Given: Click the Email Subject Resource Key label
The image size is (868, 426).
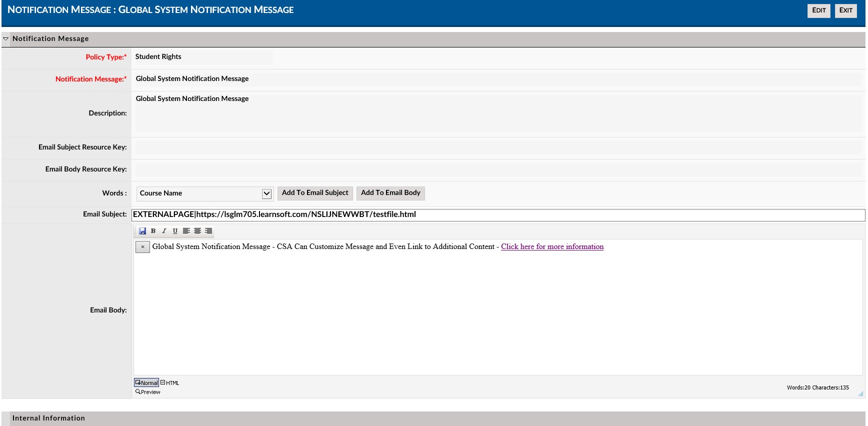Looking at the screenshot, I should (82, 147).
